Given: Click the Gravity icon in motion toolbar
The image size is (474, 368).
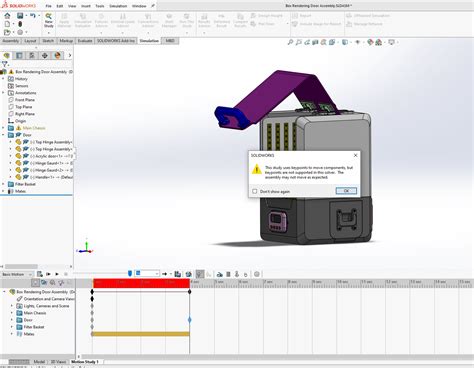Looking at the screenshot, I should [x=245, y=274].
